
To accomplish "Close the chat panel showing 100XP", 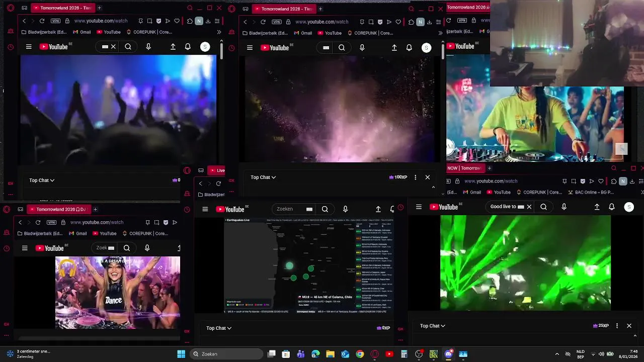I will [428, 177].
